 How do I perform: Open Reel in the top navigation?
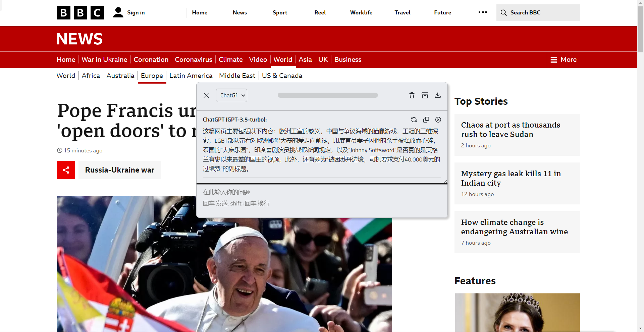point(320,12)
